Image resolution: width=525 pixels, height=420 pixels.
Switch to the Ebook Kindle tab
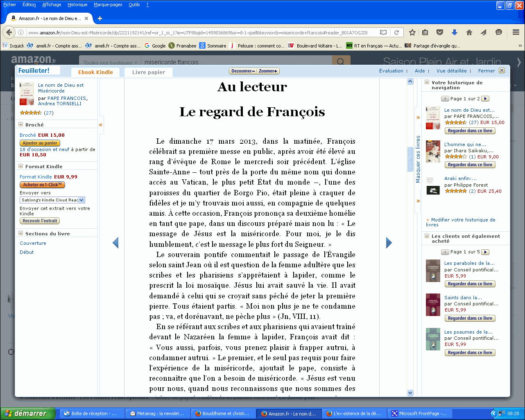point(95,72)
